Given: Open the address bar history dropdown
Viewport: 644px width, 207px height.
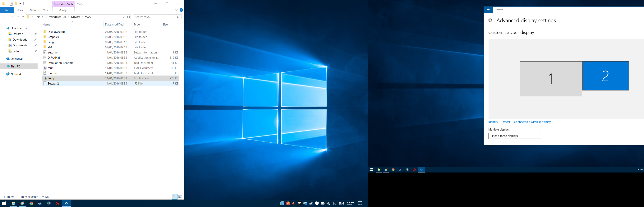Looking at the screenshot, I should tap(123, 17).
